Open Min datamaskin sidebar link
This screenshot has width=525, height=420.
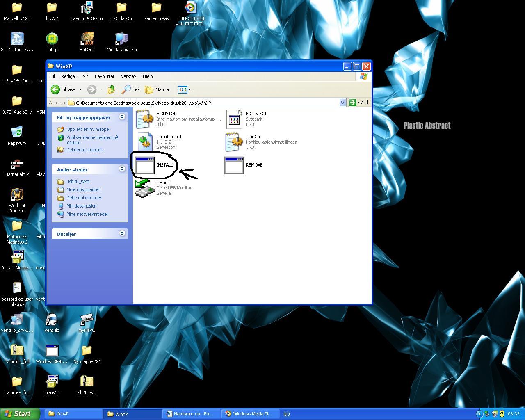click(81, 206)
